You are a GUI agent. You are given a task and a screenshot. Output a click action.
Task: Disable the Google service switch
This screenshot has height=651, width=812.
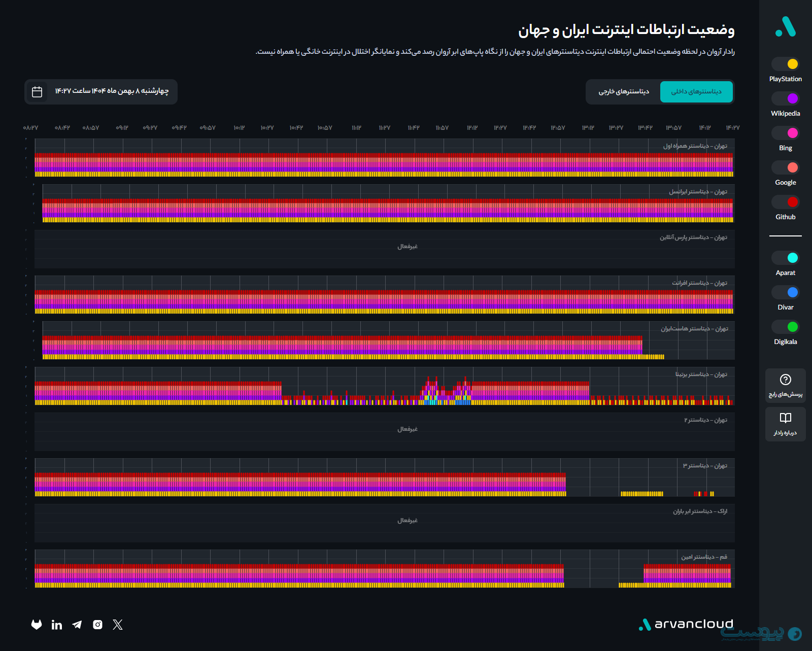[785, 167]
